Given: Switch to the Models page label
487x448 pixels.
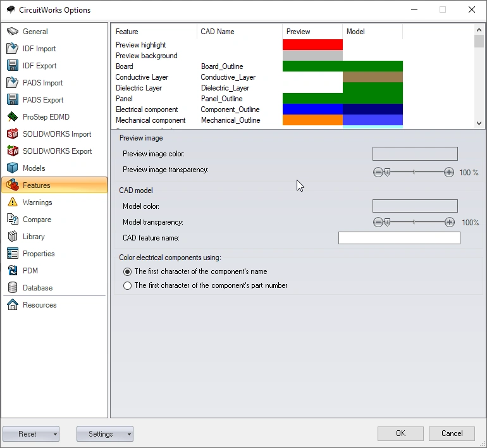Looking at the screenshot, I should 34,168.
